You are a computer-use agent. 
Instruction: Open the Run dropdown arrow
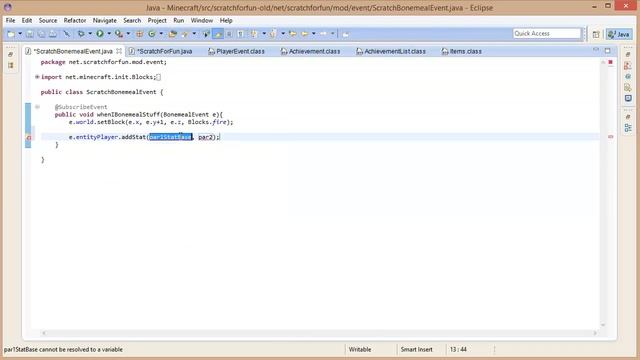pyautogui.click(x=109, y=34)
